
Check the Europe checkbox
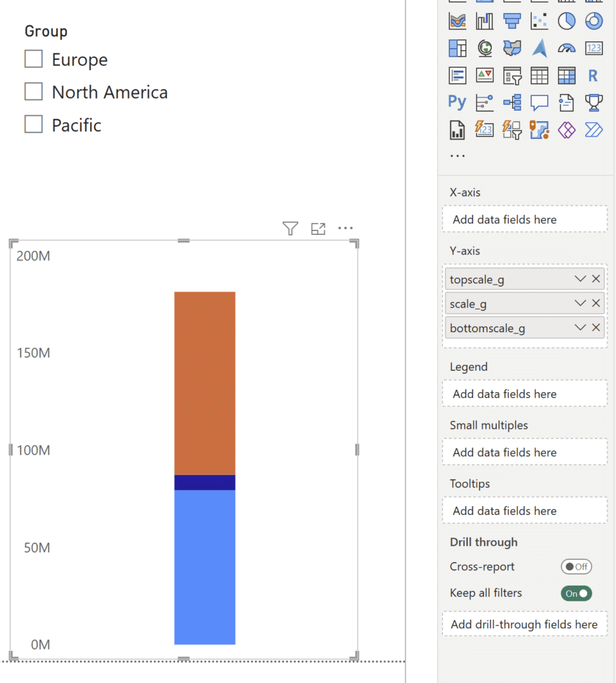point(33,59)
